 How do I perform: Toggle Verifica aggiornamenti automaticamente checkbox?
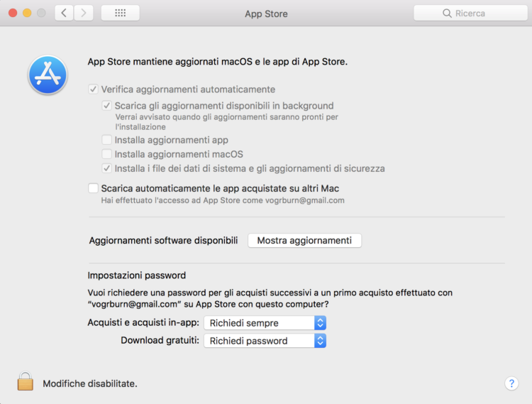[x=93, y=89]
